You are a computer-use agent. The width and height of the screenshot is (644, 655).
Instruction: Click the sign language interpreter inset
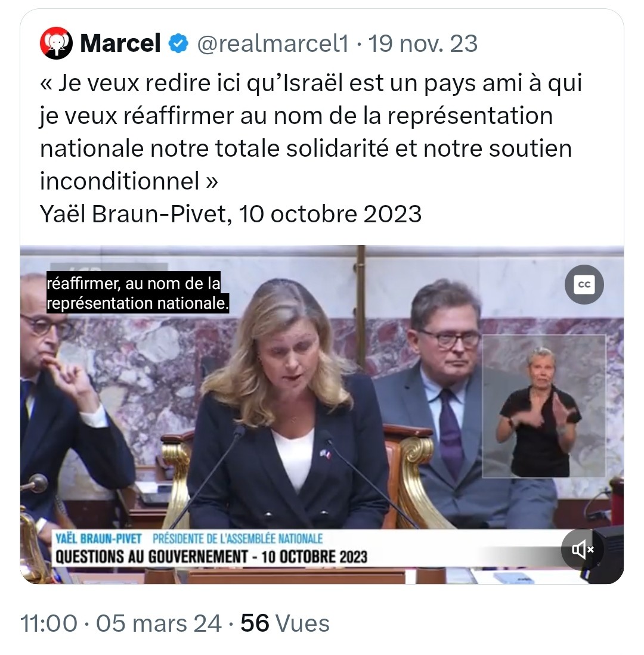pyautogui.click(x=544, y=406)
